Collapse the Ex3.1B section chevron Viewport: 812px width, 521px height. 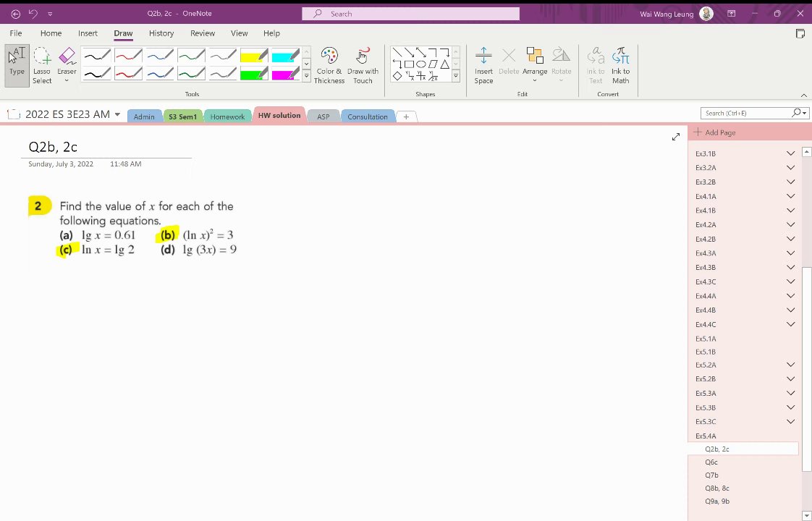[x=790, y=153]
